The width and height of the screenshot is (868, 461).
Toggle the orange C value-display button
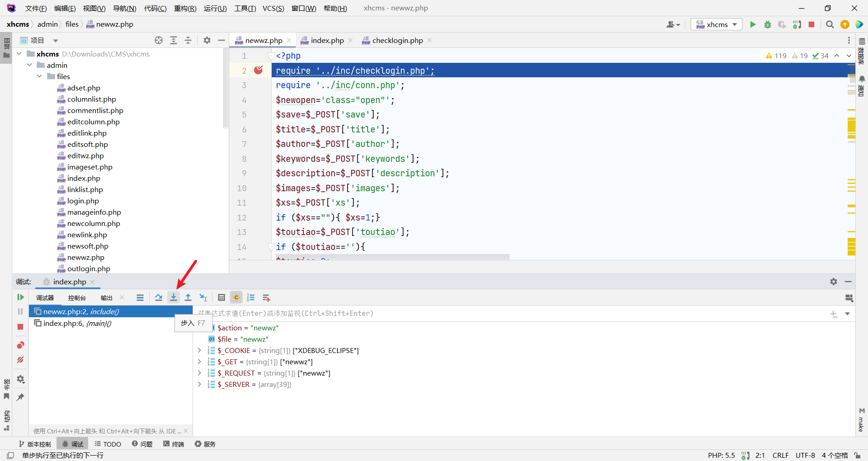coord(236,297)
